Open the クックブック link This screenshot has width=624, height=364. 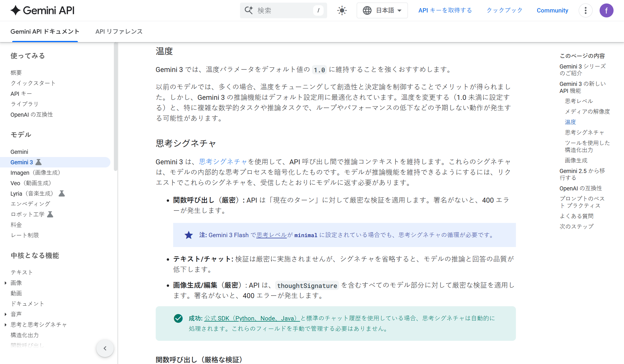tap(505, 10)
